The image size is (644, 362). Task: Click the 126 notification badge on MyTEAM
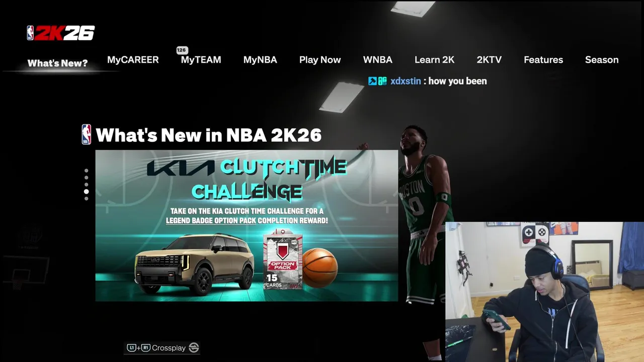(182, 50)
